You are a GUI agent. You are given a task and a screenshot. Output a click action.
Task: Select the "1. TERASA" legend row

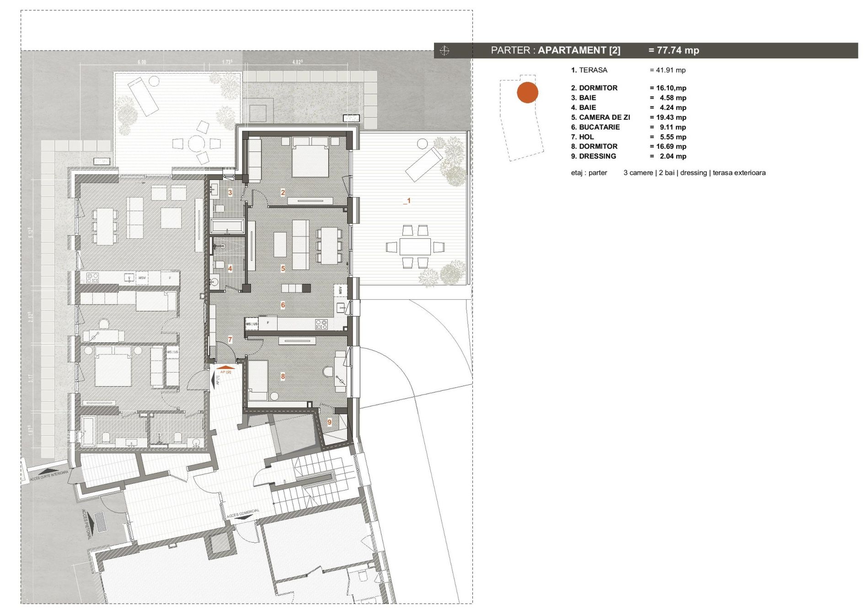(x=628, y=70)
